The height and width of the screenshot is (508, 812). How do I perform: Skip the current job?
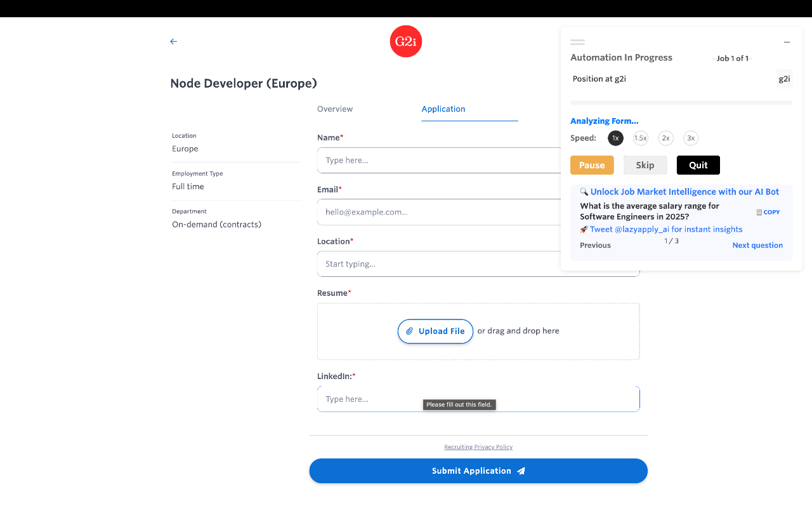click(x=645, y=165)
